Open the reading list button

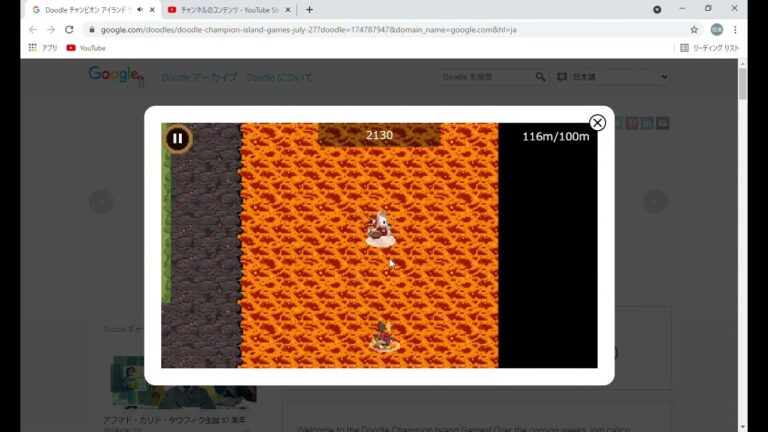pos(710,48)
